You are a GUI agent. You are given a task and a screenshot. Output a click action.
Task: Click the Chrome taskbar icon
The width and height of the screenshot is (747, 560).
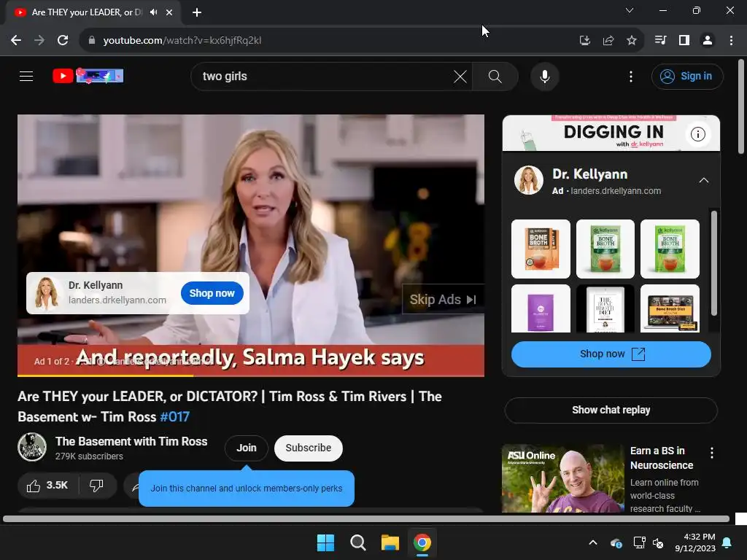point(422,542)
